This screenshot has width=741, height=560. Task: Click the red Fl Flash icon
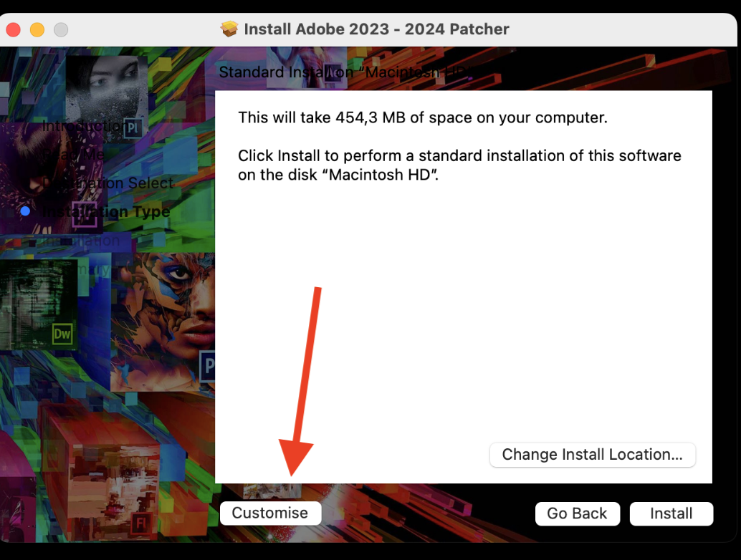[141, 523]
